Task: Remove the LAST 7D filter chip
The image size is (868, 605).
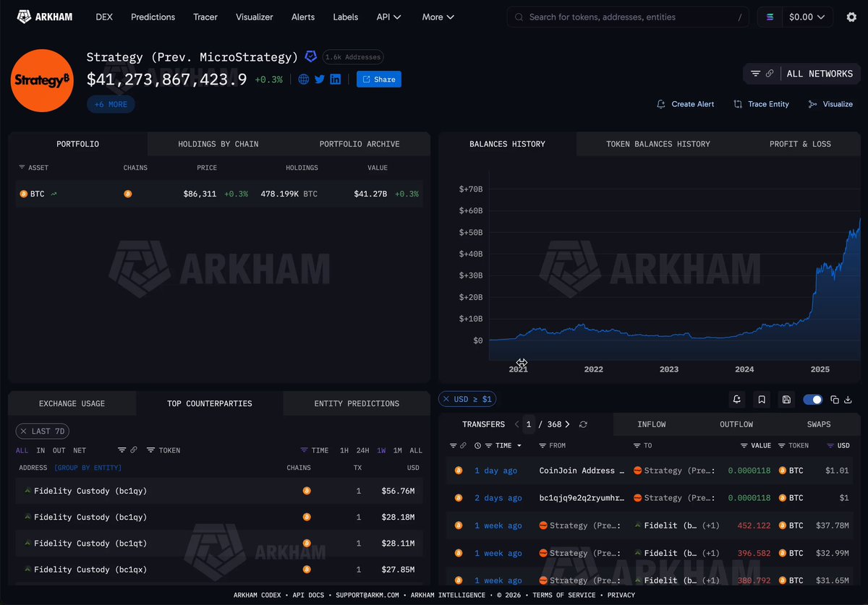Action: (x=24, y=432)
